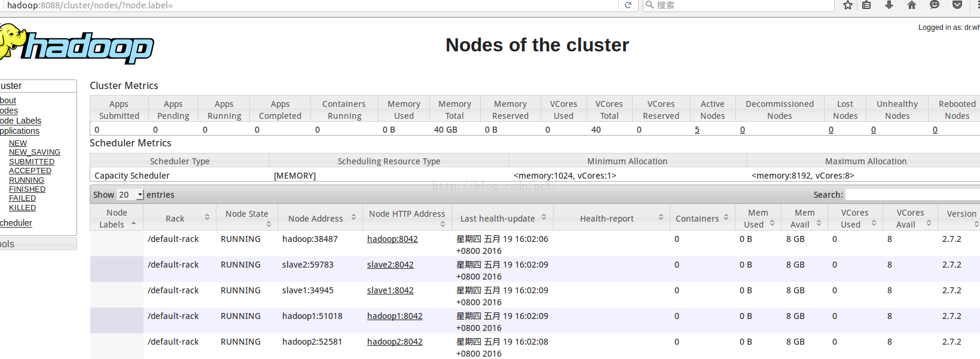
Task: Click the Pocket shield icon in toolbar
Action: click(957, 5)
